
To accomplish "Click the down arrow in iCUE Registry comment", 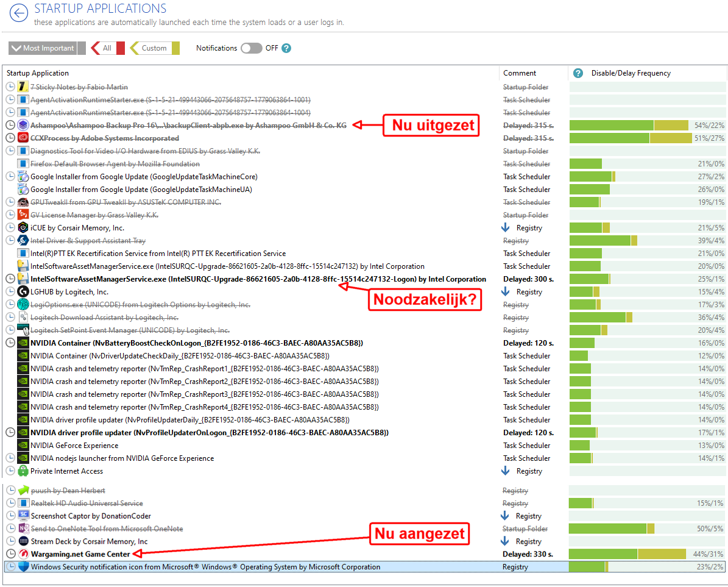I will (x=506, y=227).
